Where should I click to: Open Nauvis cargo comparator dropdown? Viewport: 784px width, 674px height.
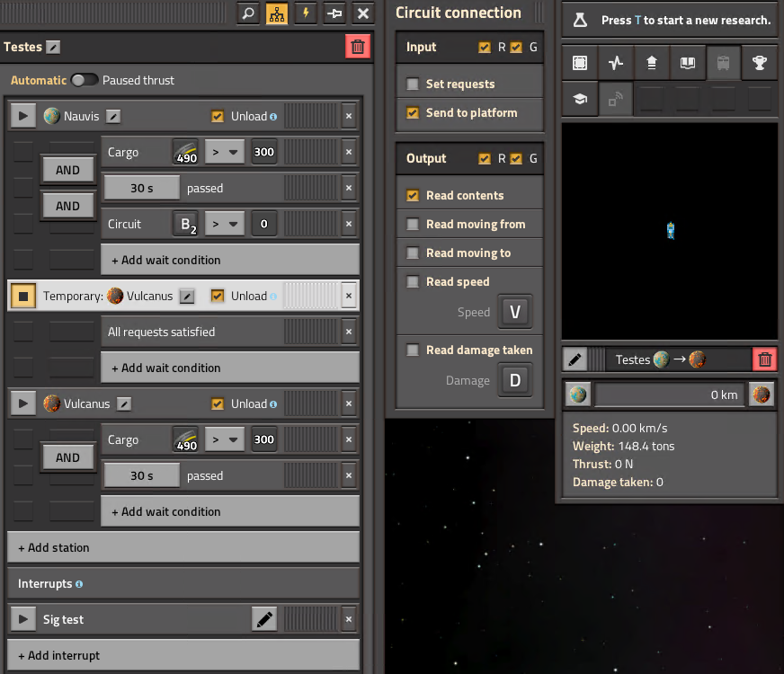point(225,152)
